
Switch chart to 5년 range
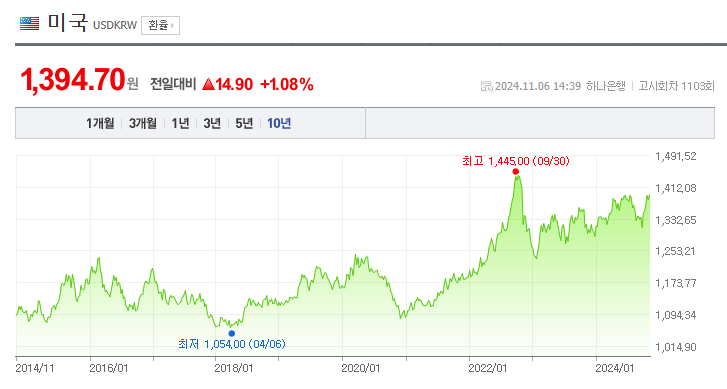click(x=244, y=123)
